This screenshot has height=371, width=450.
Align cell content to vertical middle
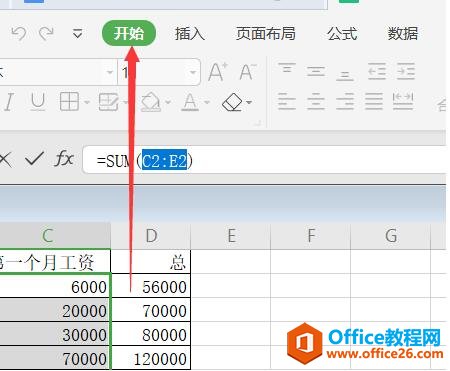pyautogui.click(x=316, y=71)
